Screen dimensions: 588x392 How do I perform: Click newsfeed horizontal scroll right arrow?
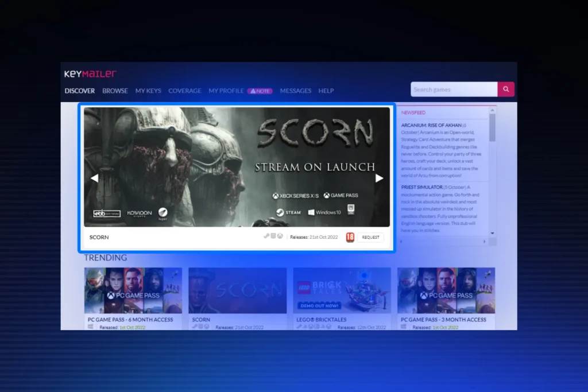485,242
